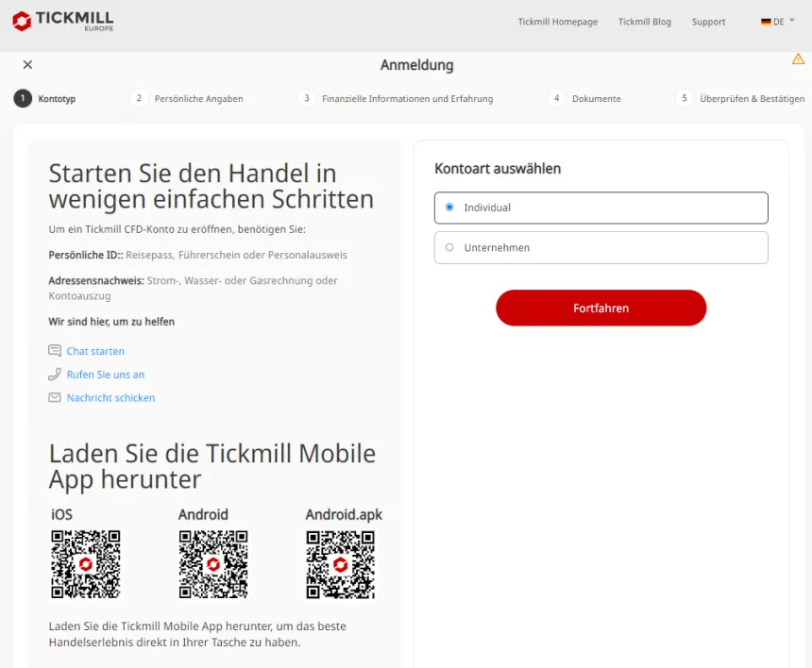812x668 pixels.
Task: Go to Tickmill Homepage
Action: click(x=557, y=21)
